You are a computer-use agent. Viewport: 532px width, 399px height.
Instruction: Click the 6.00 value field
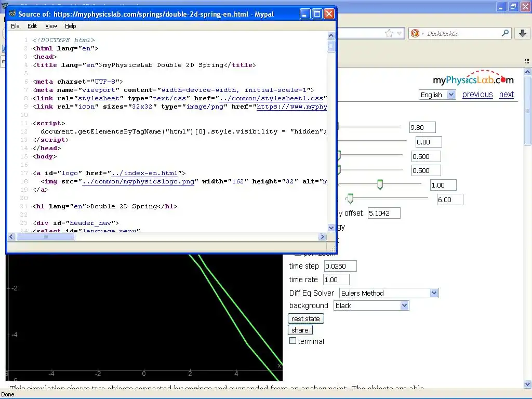click(450, 199)
